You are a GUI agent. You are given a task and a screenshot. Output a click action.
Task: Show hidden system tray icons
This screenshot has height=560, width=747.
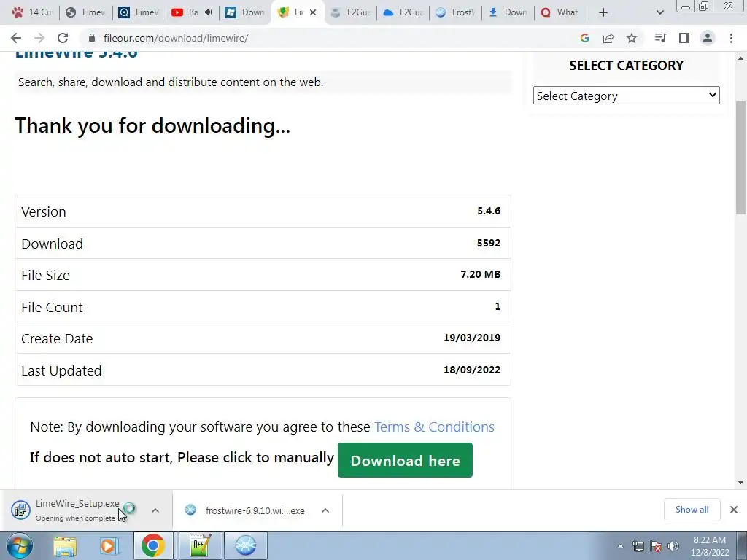620,546
